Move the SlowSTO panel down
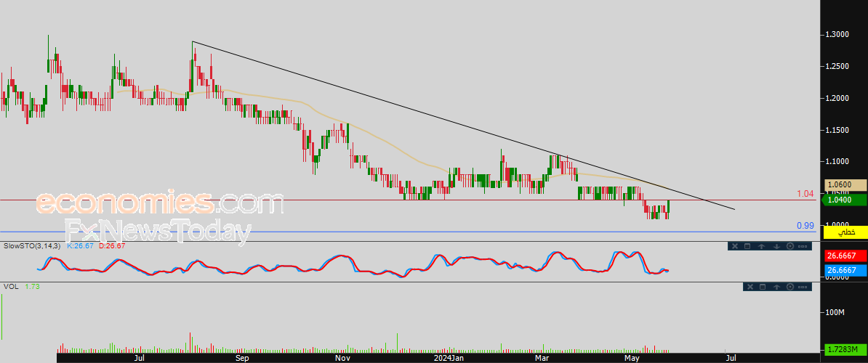 tap(776, 246)
